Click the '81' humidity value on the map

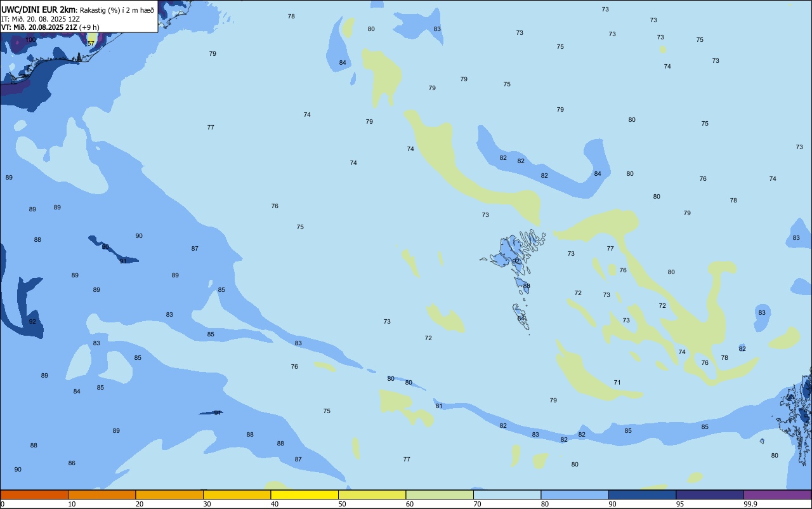(439, 406)
